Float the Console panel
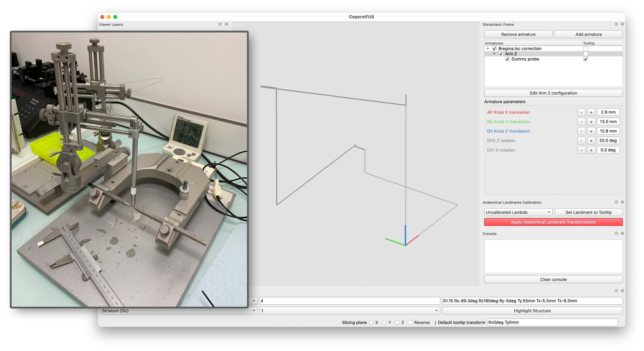 tap(616, 233)
